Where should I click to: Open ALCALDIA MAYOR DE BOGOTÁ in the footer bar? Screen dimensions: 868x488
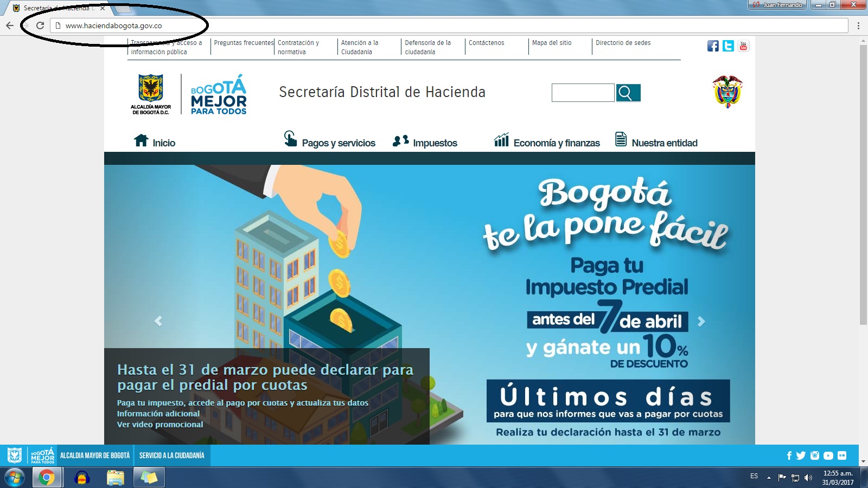tap(95, 455)
